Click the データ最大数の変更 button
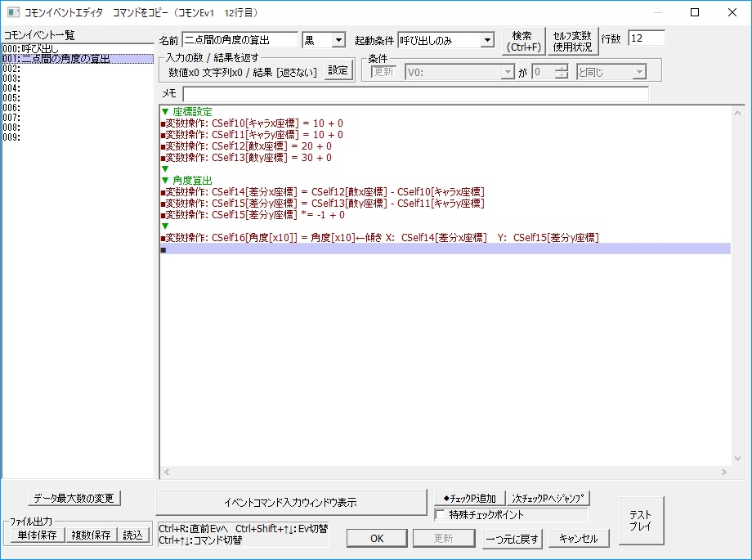Image resolution: width=752 pixels, height=560 pixels. point(74,498)
